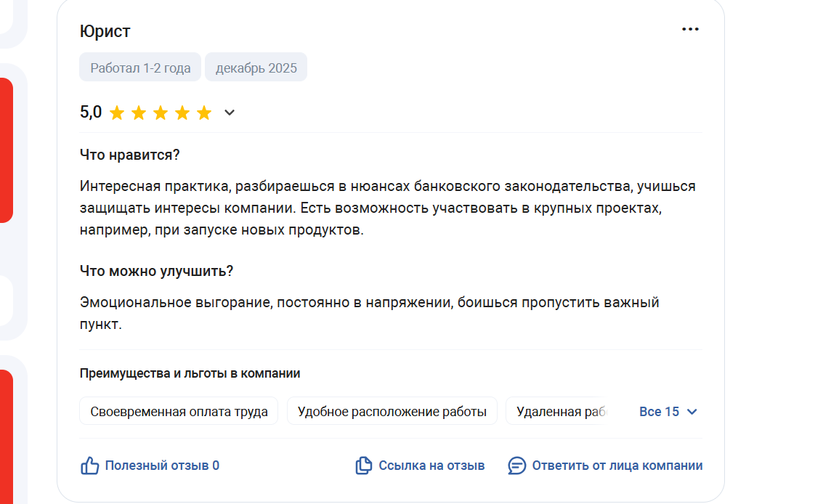This screenshot has height=504, width=831.
Task: Click the third yellow rating star
Action: click(x=161, y=113)
